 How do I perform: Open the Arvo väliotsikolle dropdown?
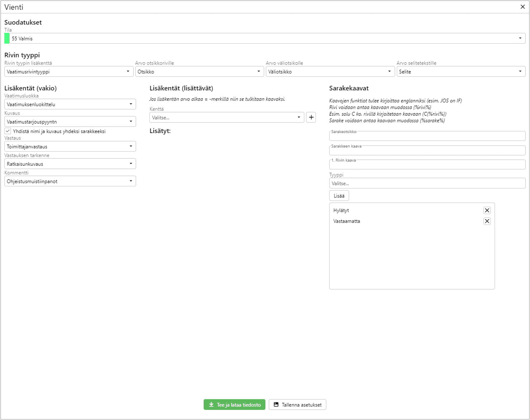[330, 72]
